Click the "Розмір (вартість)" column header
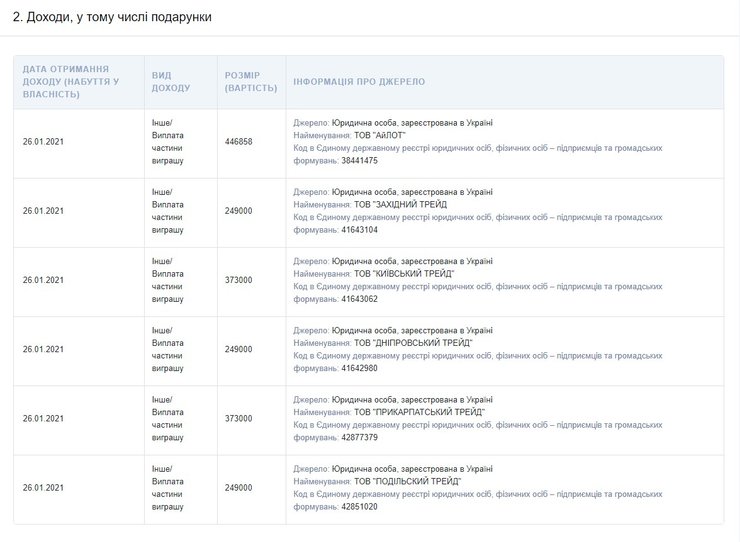The image size is (740, 542). click(249, 81)
